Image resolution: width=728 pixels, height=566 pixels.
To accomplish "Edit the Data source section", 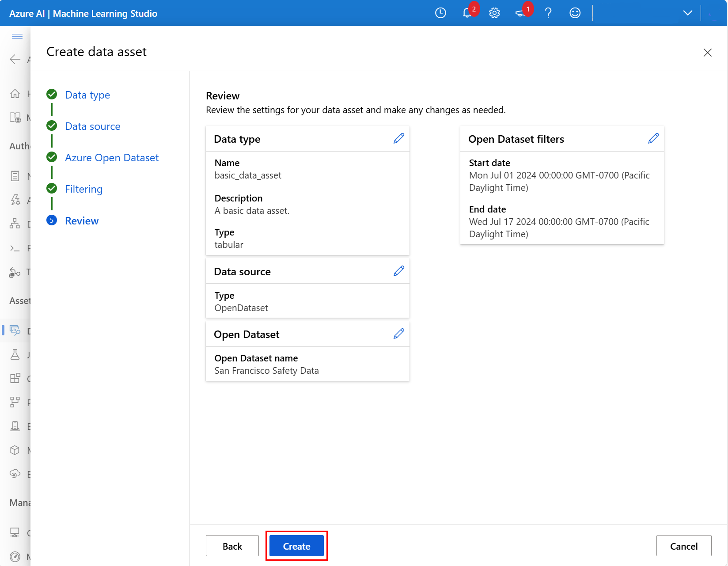I will (x=398, y=271).
